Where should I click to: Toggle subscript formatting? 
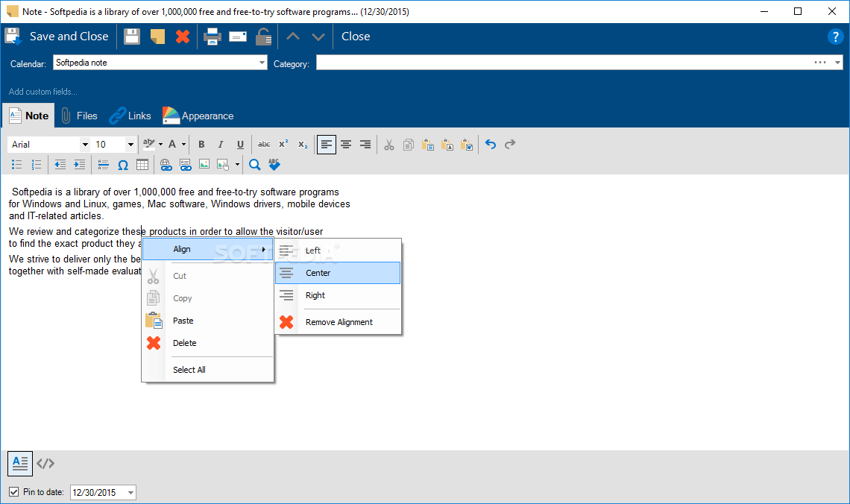[x=303, y=144]
